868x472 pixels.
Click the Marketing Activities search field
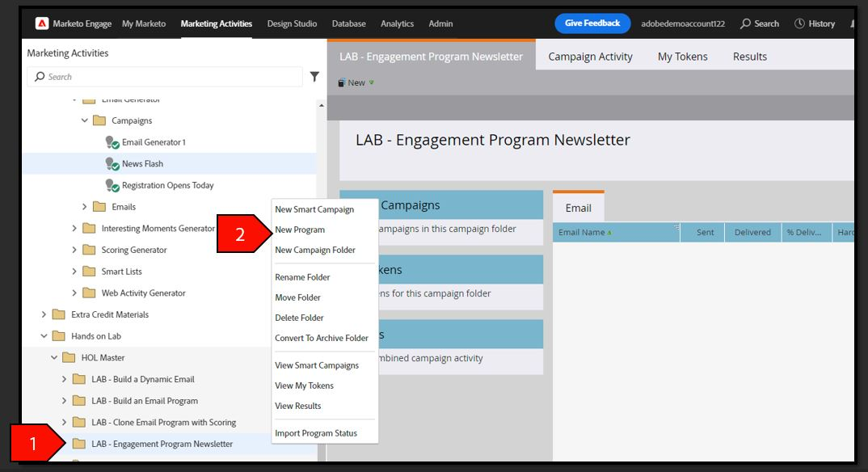[165, 77]
